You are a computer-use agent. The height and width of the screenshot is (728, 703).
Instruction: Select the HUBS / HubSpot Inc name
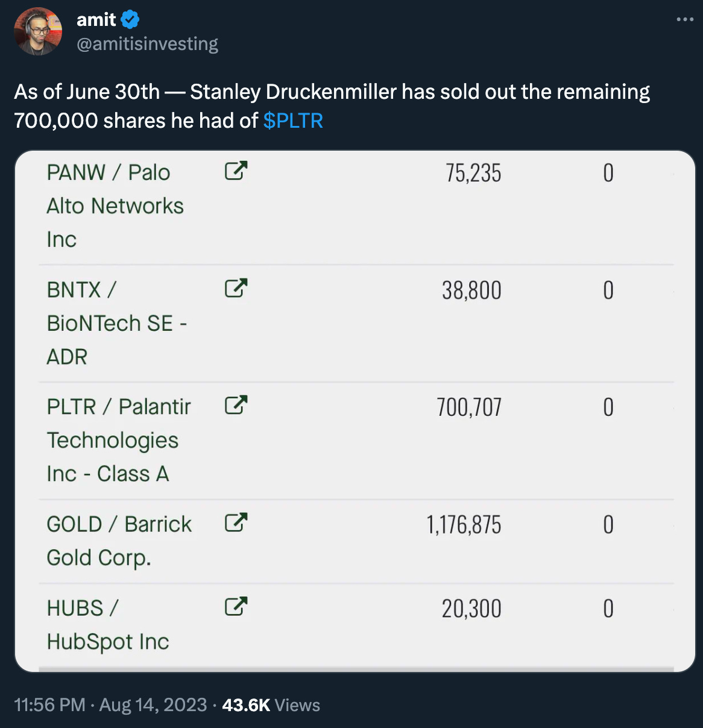pyautogui.click(x=108, y=625)
